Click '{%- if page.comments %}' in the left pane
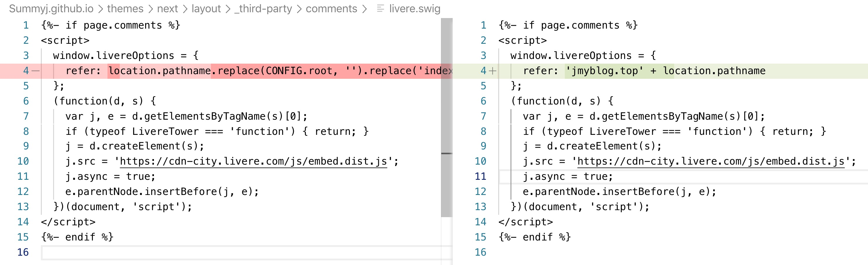The image size is (868, 265). 111,25
